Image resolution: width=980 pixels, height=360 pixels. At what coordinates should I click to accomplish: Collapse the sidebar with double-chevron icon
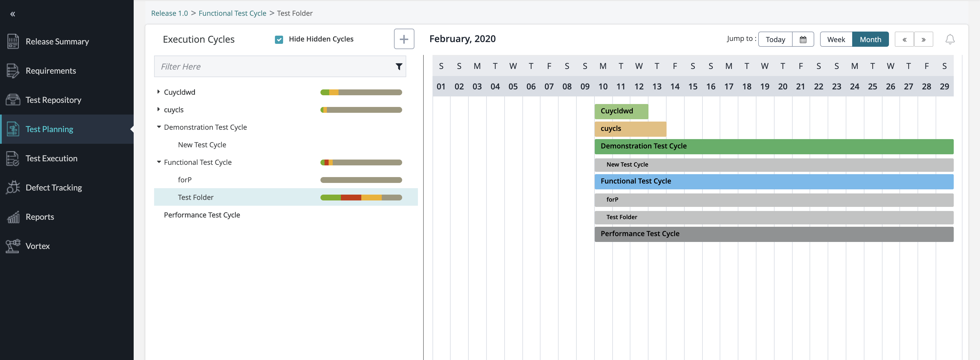(x=13, y=14)
